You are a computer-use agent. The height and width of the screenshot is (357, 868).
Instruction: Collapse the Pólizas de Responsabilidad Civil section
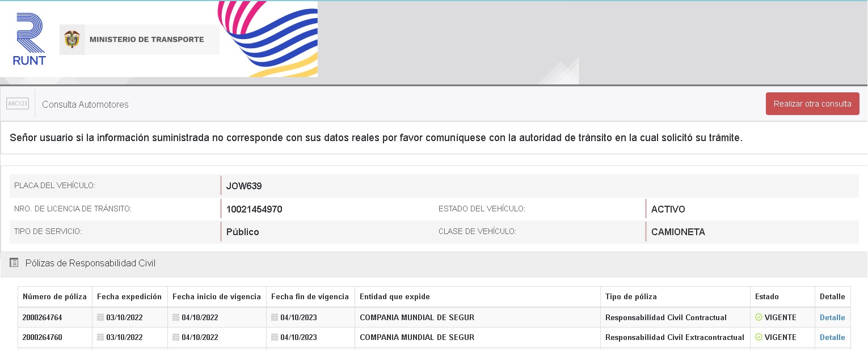click(x=90, y=263)
